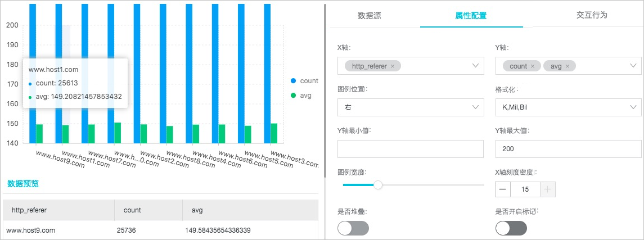Expand the Y轴 field dropdown

pos(633,66)
